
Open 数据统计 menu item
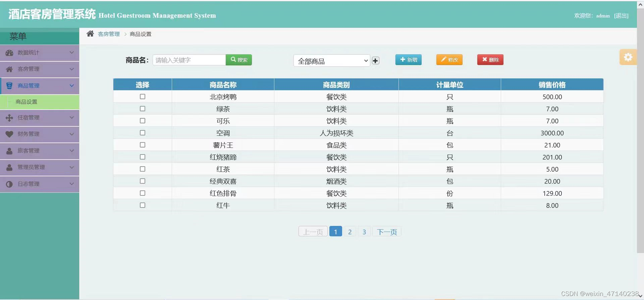[40, 53]
